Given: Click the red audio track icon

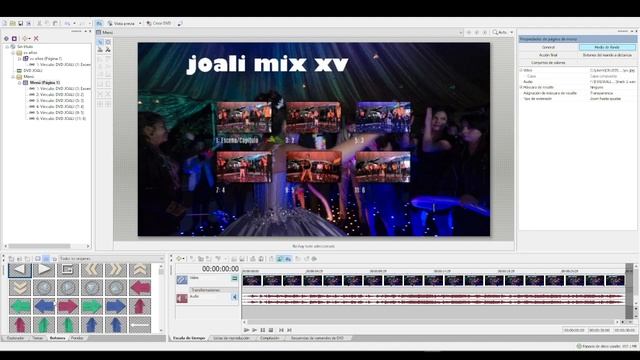Looking at the screenshot, I should click(182, 298).
